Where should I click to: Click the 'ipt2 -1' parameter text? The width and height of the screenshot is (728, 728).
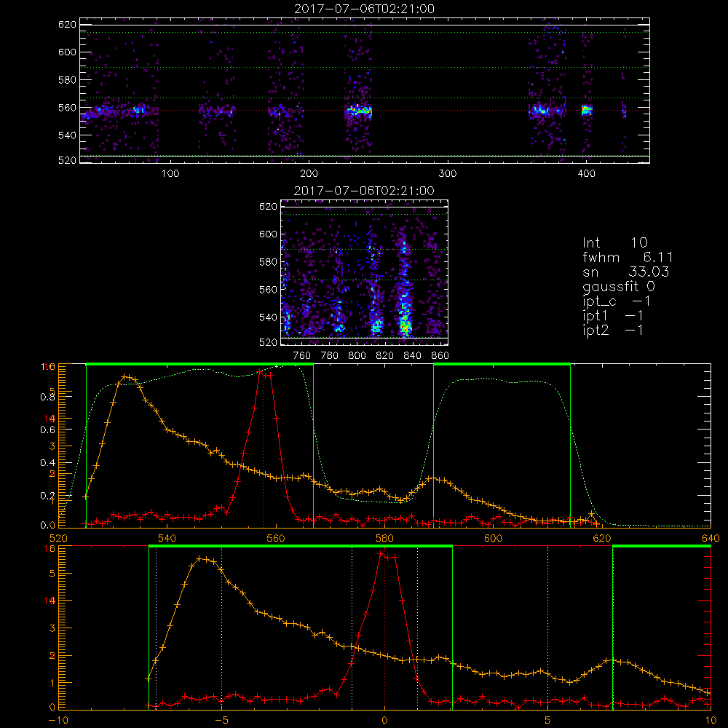613,330
